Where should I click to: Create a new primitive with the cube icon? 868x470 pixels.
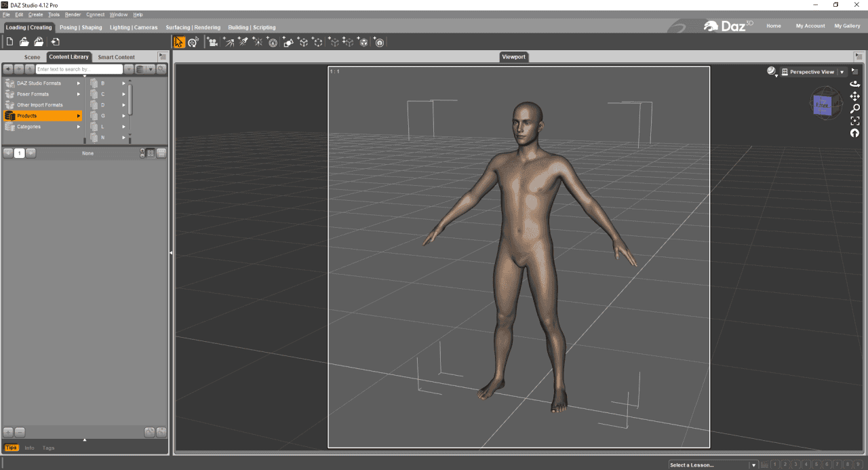pos(363,41)
